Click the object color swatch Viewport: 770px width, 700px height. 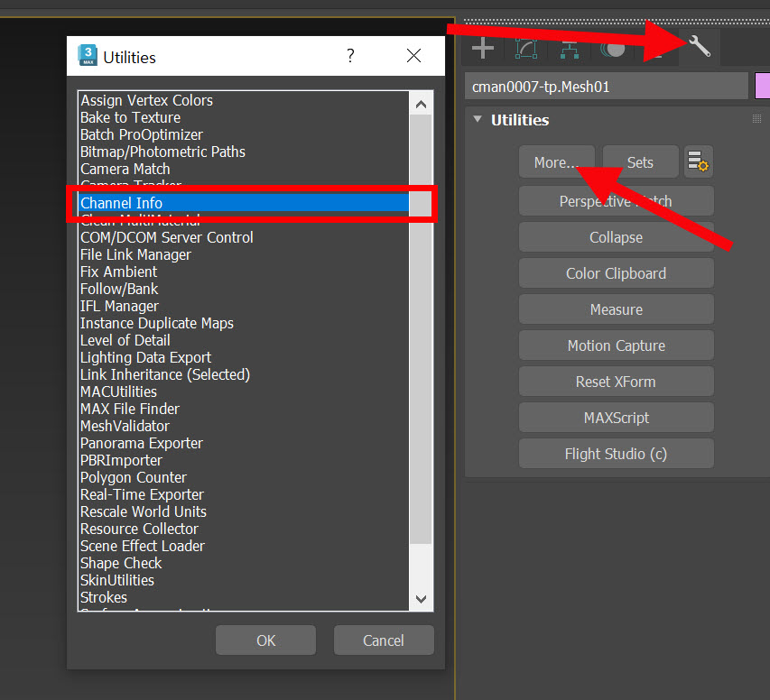pyautogui.click(x=762, y=86)
